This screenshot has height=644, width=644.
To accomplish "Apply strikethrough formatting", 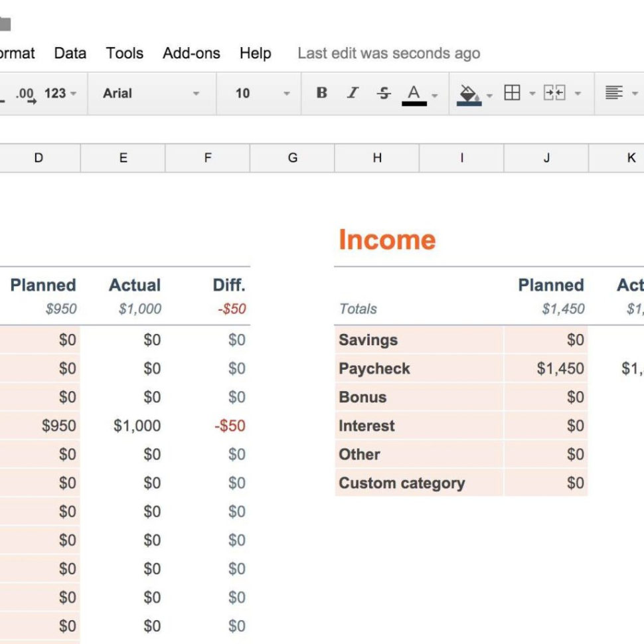I will click(x=384, y=93).
